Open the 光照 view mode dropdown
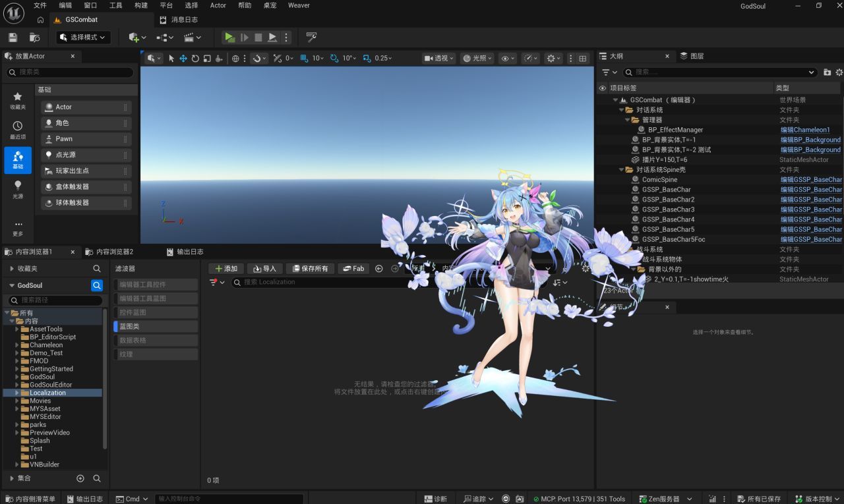Screen dimensions: 844x504 click(x=477, y=59)
